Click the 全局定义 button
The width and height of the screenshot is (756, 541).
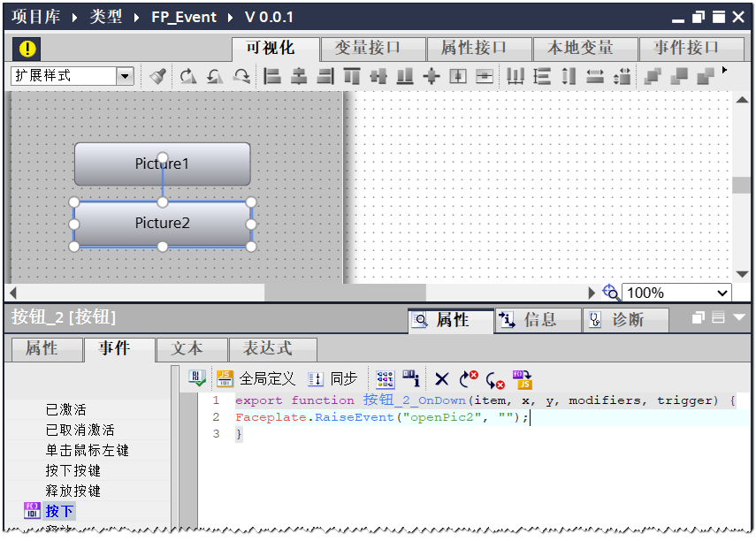click(256, 378)
